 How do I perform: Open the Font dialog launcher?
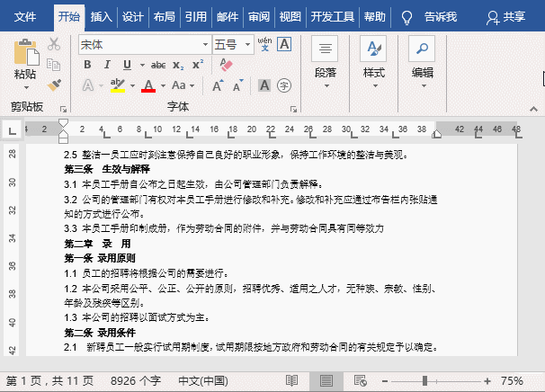[x=294, y=109]
